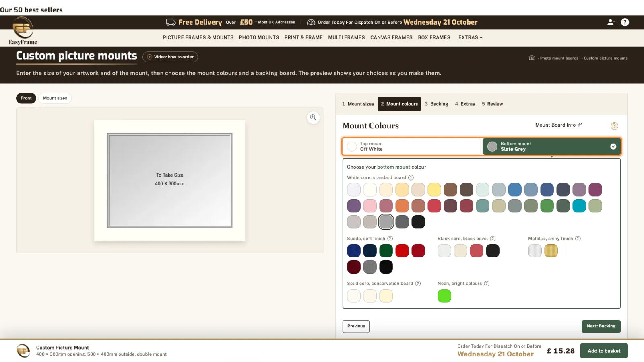Go to step 3 Backing tab
This screenshot has height=362, width=644.
pyautogui.click(x=436, y=104)
